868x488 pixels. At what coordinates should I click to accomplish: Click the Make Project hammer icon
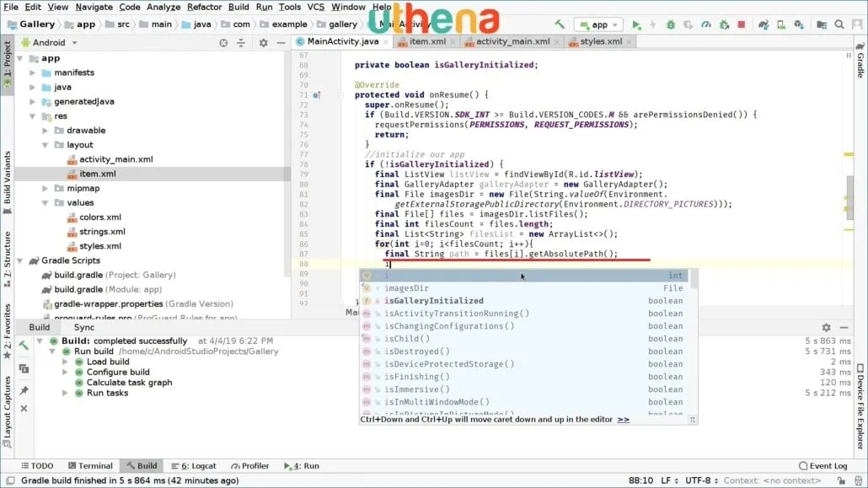(560, 24)
